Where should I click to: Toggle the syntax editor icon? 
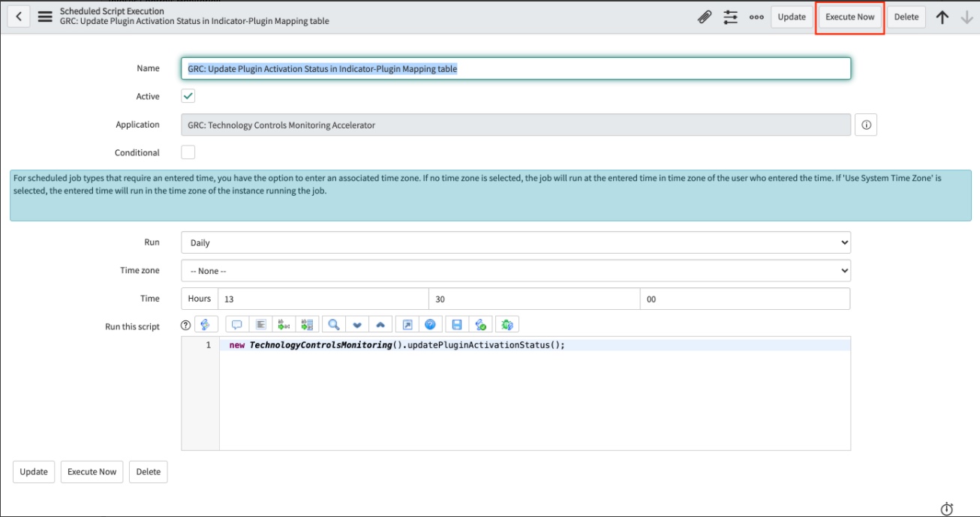pos(206,324)
